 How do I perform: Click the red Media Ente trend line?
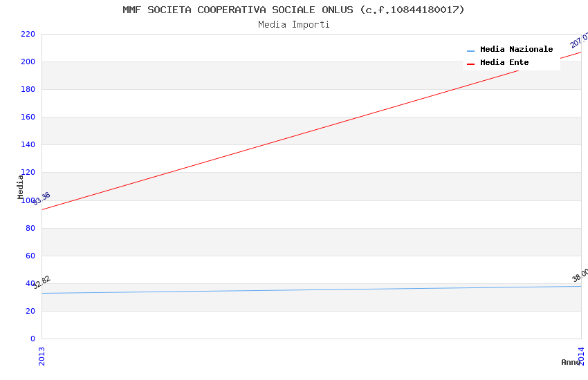point(311,131)
